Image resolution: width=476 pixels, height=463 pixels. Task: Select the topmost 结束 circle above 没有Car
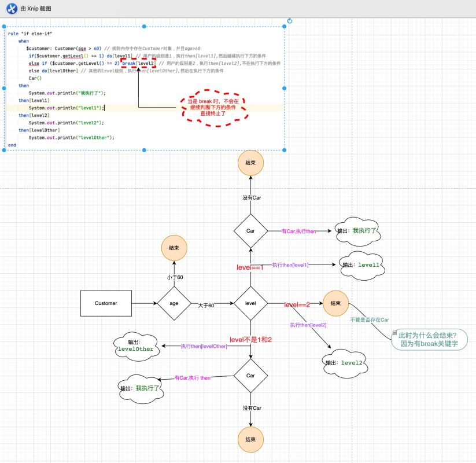[250, 163]
